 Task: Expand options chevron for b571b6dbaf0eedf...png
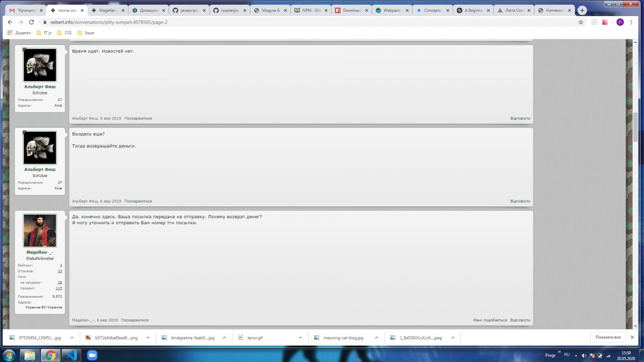(x=148, y=338)
